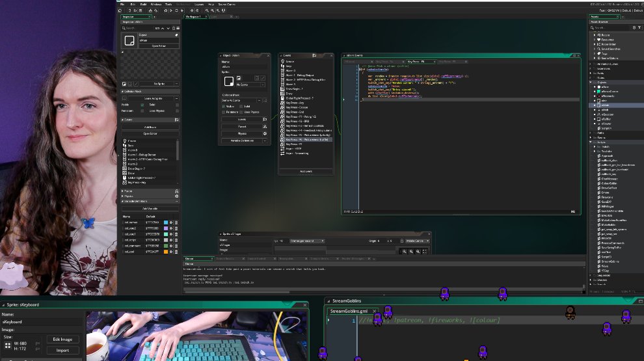The image size is (644, 361).
Task: Open the Tools menu
Action: click(x=168, y=4)
